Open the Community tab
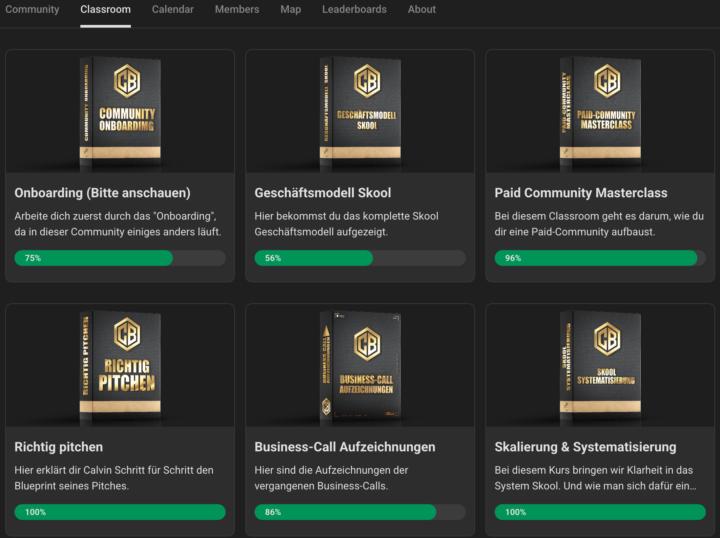 coord(32,9)
